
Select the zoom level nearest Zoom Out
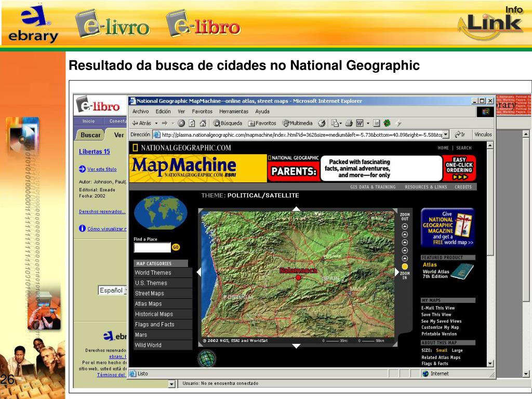tap(405, 227)
